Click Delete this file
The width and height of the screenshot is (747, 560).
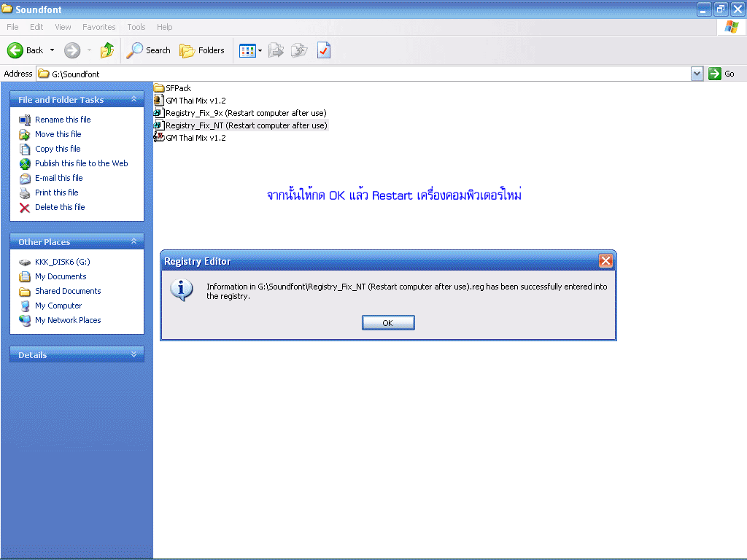click(60, 207)
